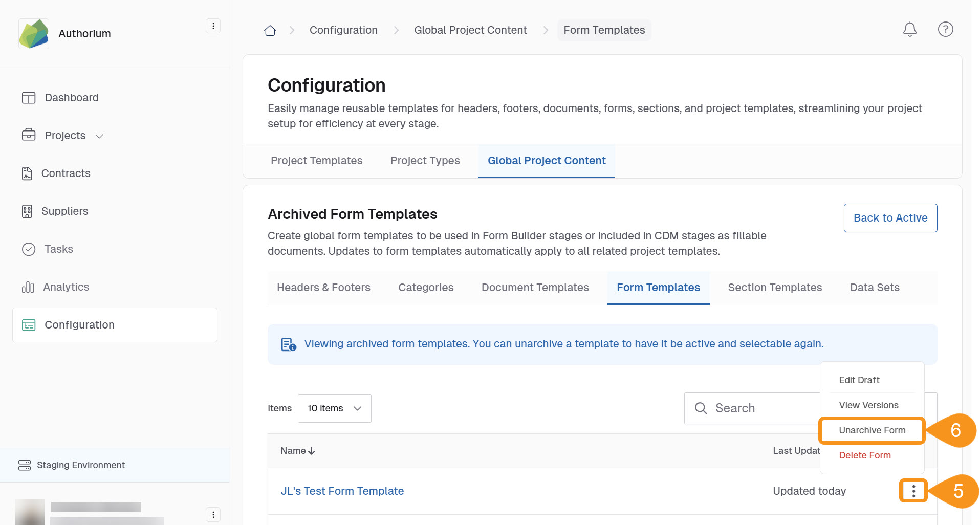Click inside the Search field

coord(752,408)
